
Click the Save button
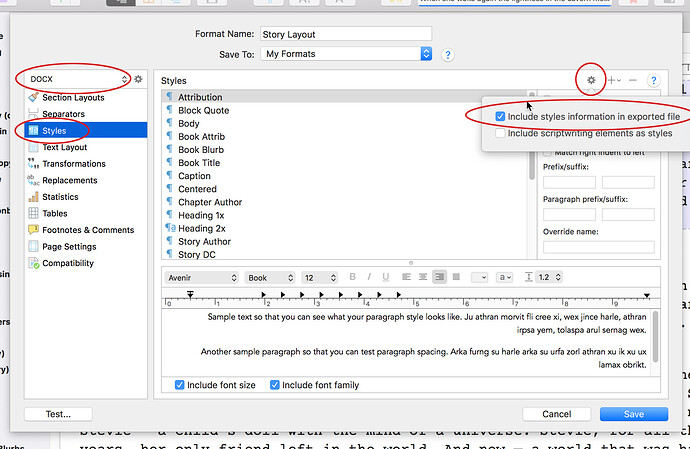click(x=633, y=414)
